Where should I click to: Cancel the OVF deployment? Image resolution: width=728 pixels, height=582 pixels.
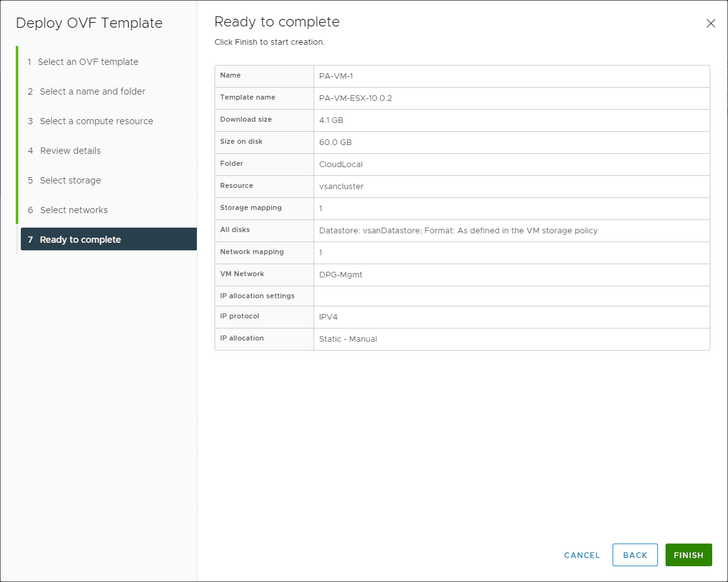click(x=582, y=555)
